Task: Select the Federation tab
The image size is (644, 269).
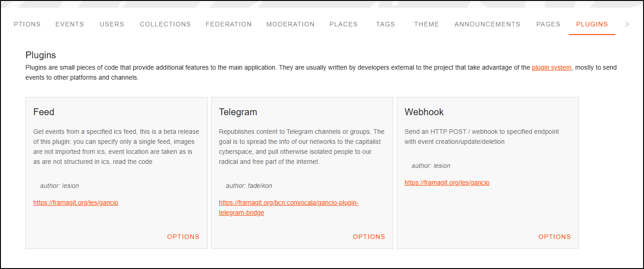Action: tap(228, 24)
